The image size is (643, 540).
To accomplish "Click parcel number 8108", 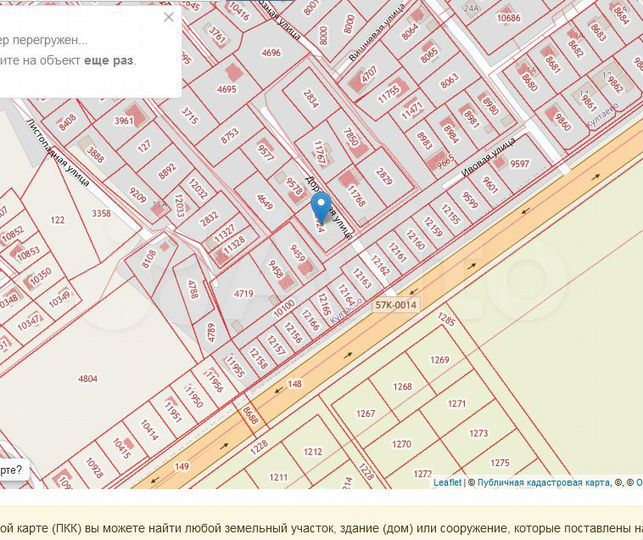I will click(x=148, y=259).
